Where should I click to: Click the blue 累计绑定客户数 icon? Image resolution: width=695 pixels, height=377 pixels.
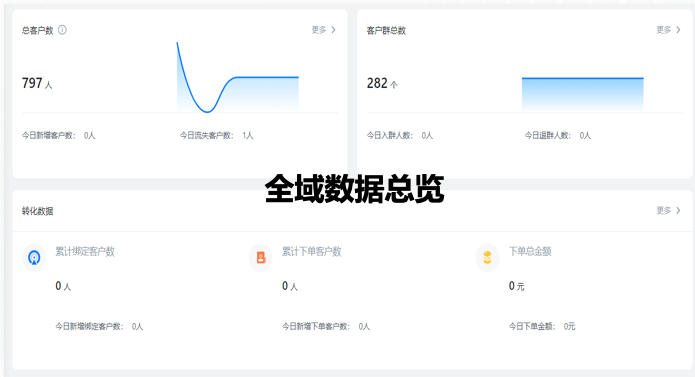[34, 257]
